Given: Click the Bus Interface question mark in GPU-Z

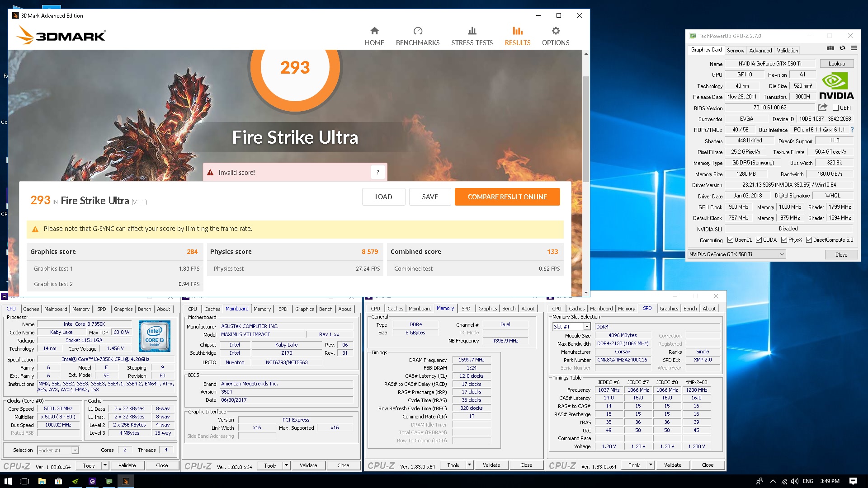Looking at the screenshot, I should coord(852,130).
